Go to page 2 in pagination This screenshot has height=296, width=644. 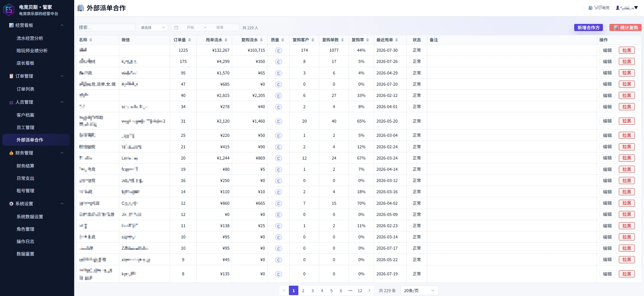pyautogui.click(x=303, y=291)
